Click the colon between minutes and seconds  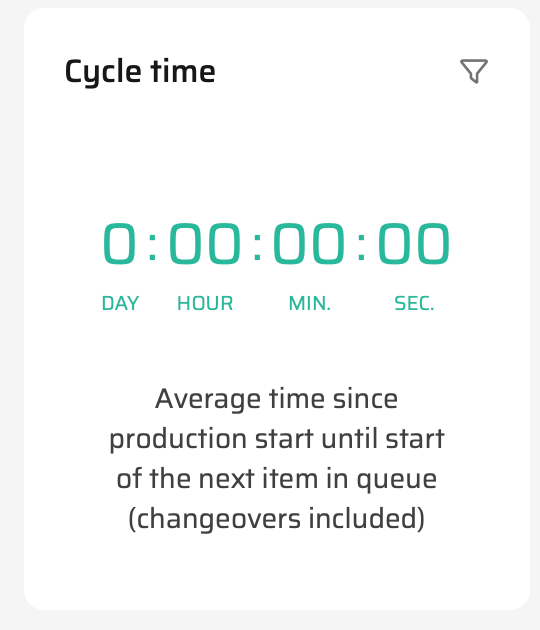(x=361, y=246)
